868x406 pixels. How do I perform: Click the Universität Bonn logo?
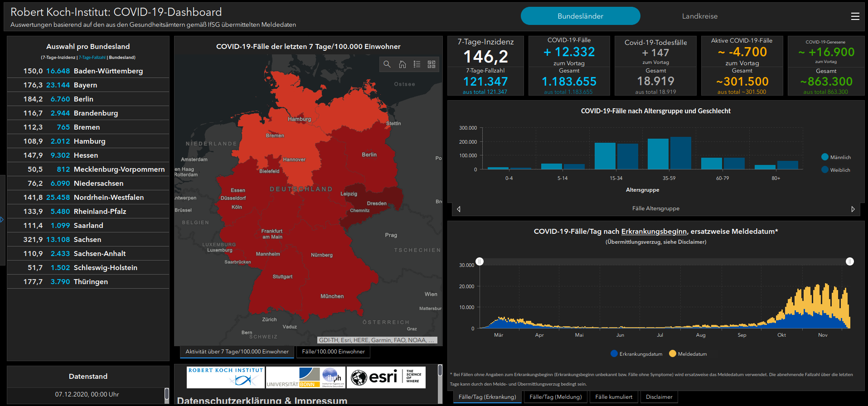(293, 377)
